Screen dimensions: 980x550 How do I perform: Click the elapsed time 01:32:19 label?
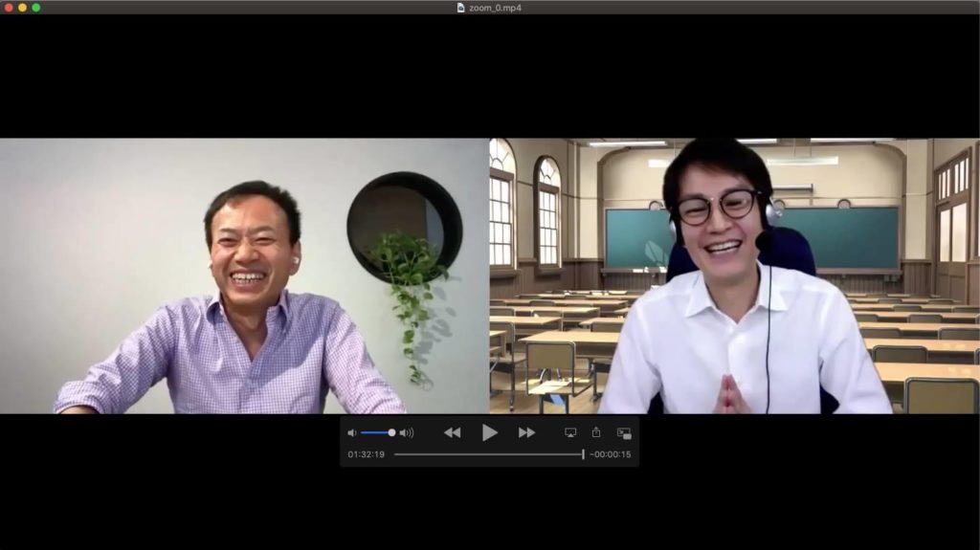[366, 454]
